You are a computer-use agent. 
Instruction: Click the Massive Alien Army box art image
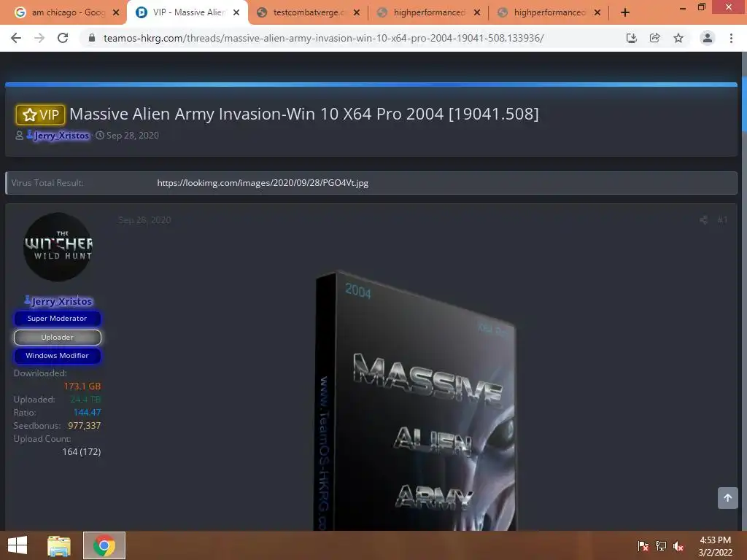click(415, 401)
